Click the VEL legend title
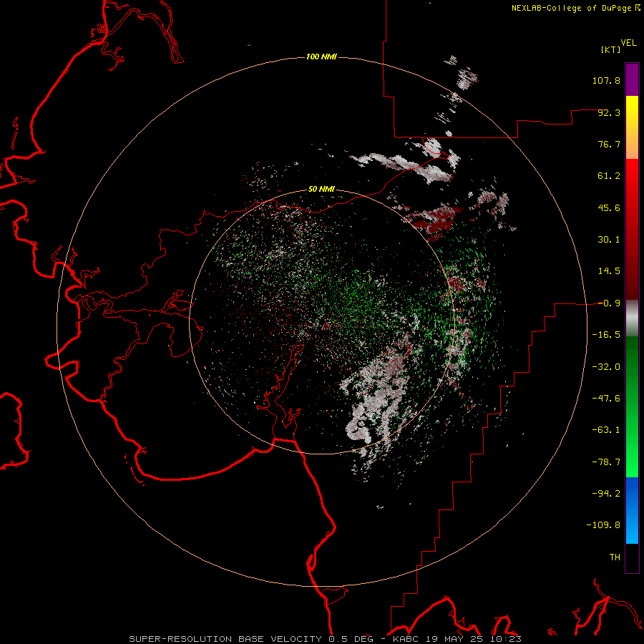The width and height of the screenshot is (644, 644). coord(628,43)
